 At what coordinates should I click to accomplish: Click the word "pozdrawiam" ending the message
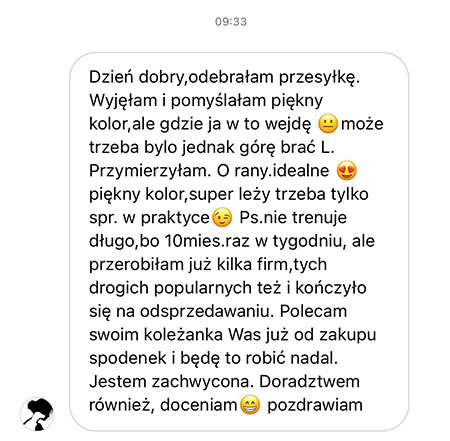pyautogui.click(x=315, y=406)
